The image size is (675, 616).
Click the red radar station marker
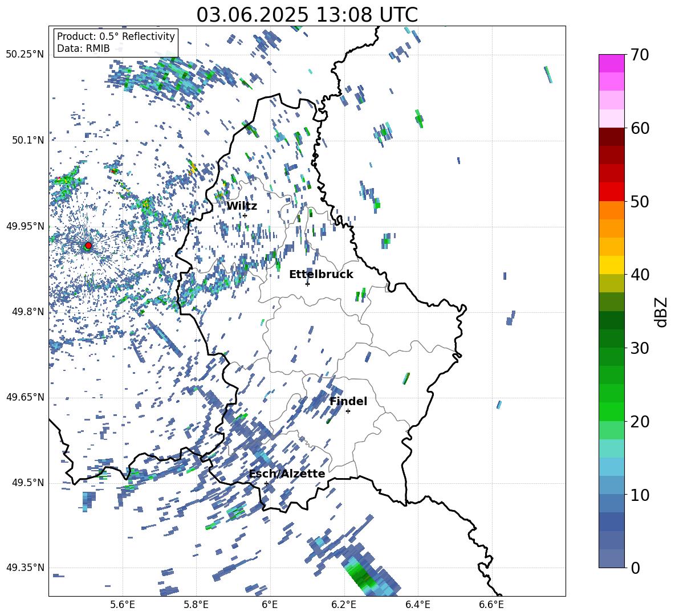(88, 246)
